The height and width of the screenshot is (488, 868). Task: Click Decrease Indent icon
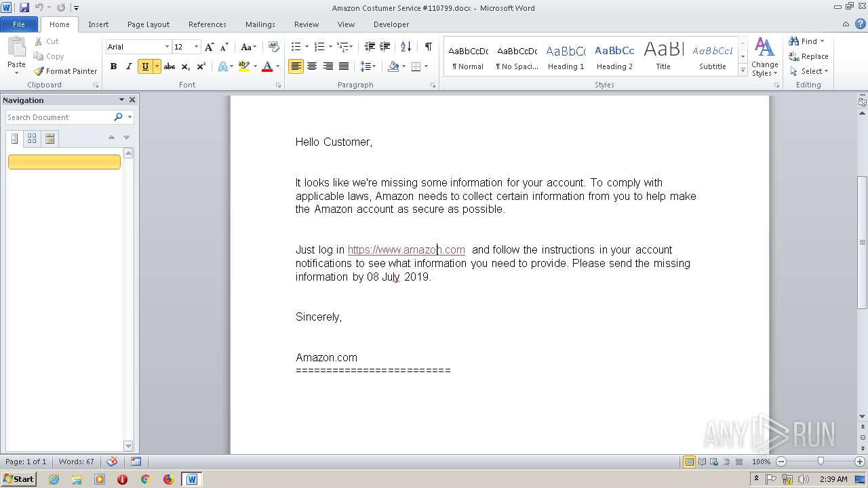pyautogui.click(x=370, y=47)
